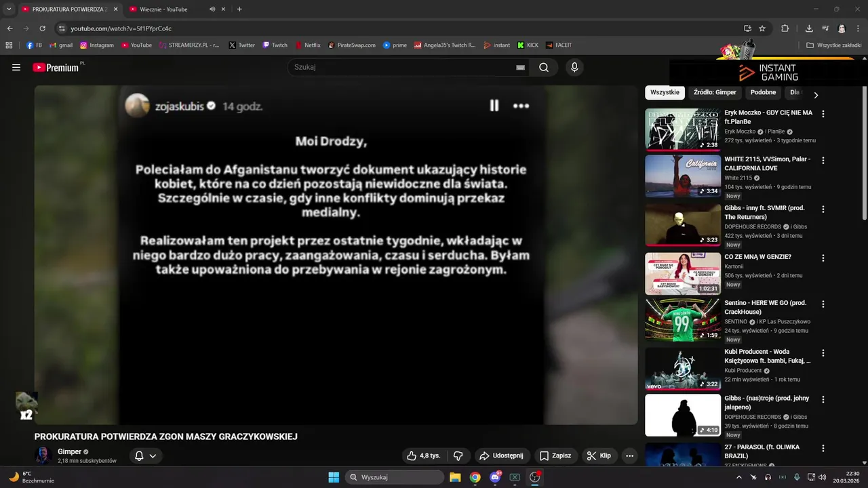Open Kubi Producent Woda Księżycowa thumbnail

click(x=682, y=369)
